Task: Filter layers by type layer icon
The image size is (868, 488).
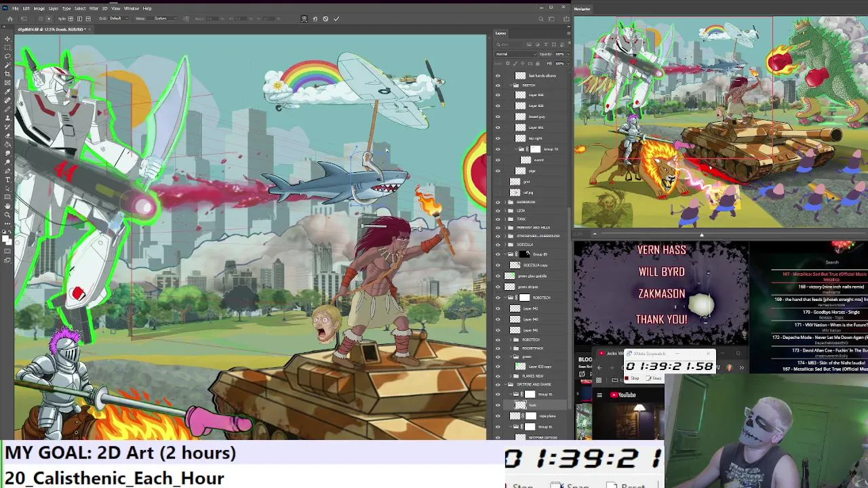Action: coord(545,45)
